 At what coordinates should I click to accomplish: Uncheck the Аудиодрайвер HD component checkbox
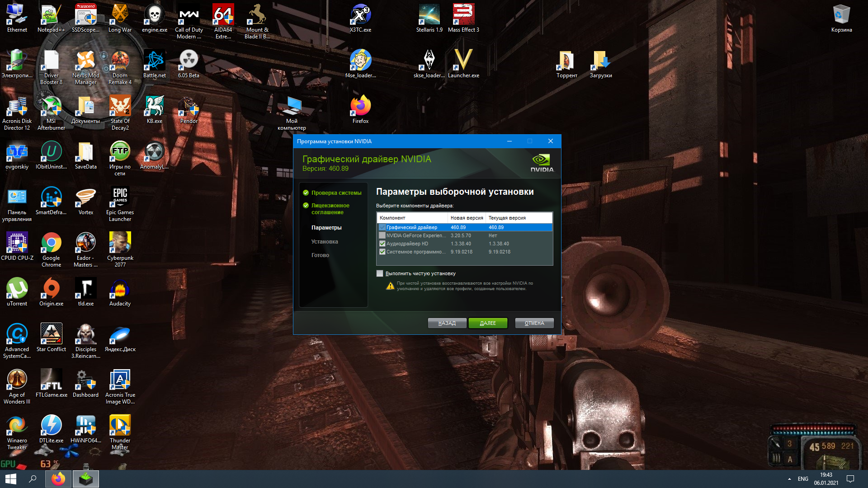382,244
